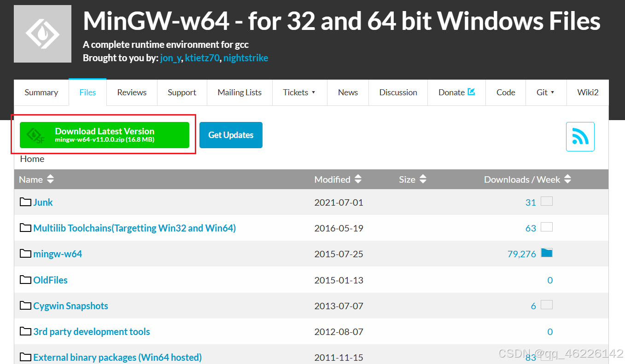Sort by Downloads / Week arrows
Image resolution: width=625 pixels, height=364 pixels.
tap(567, 179)
